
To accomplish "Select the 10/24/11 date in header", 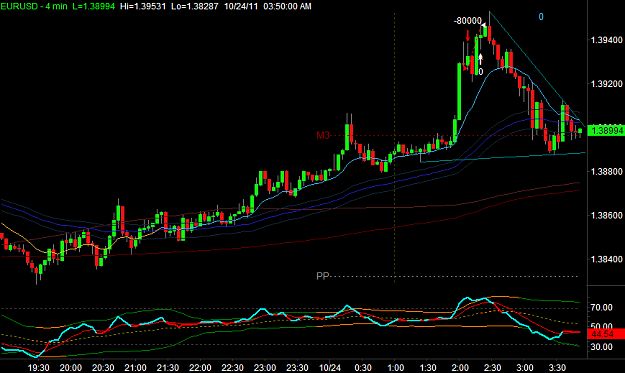I will [x=241, y=6].
